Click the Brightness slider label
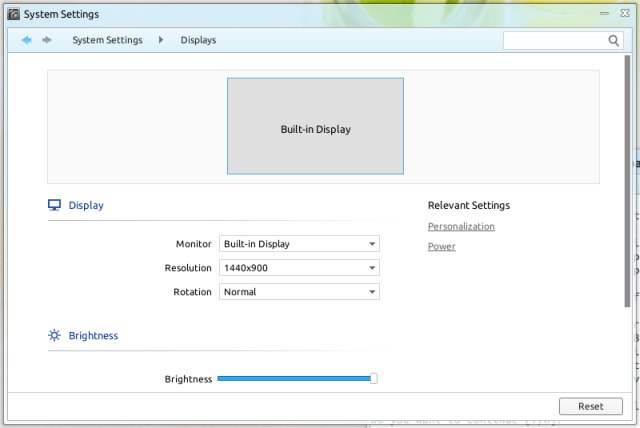Screen dimensions: 640x428 (188, 379)
